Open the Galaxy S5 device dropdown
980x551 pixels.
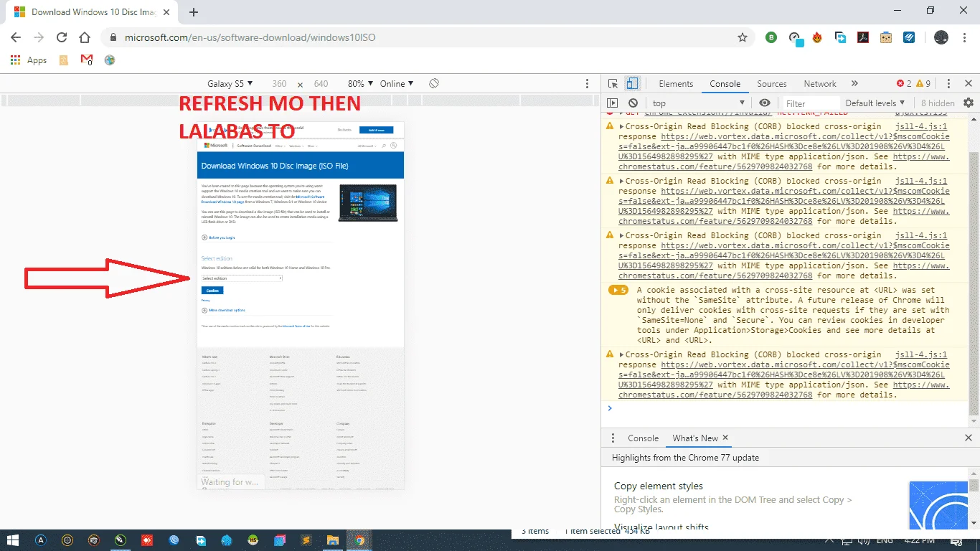[230, 84]
